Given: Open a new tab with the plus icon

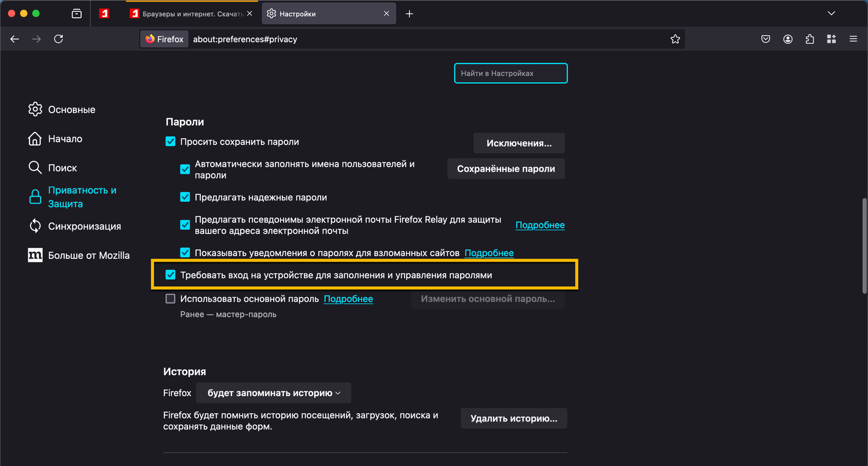Looking at the screenshot, I should click(409, 14).
